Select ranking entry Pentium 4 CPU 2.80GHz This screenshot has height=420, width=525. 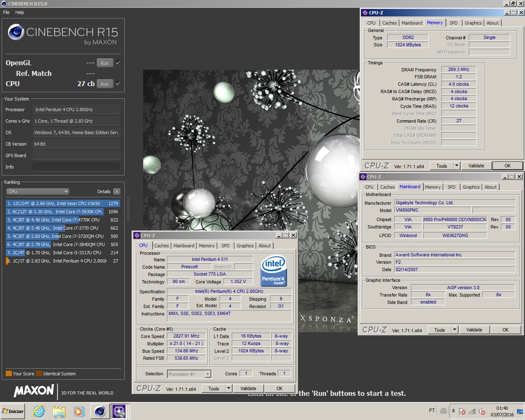point(63,260)
